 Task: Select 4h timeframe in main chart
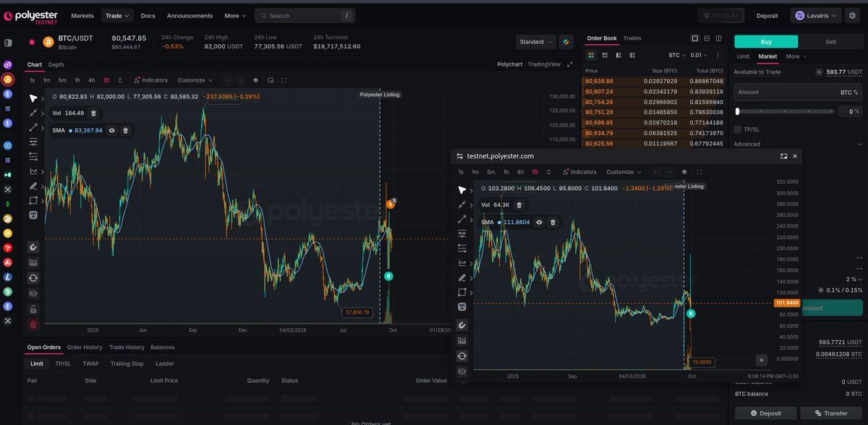tap(92, 80)
